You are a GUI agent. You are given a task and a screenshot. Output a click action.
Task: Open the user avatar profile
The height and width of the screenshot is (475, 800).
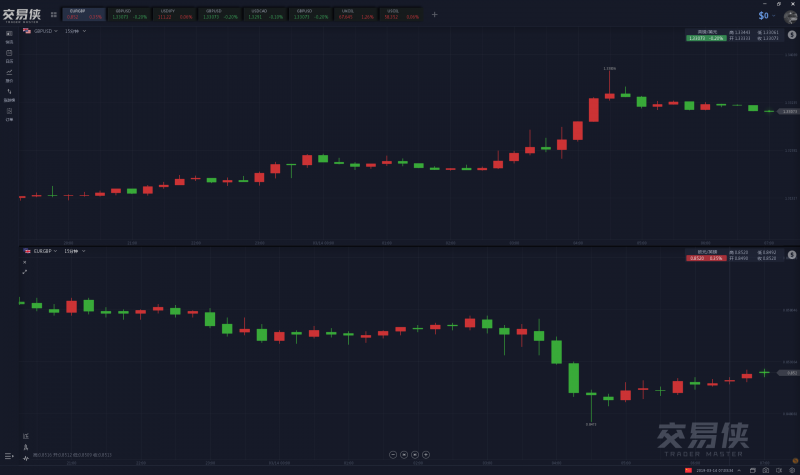tap(790, 17)
